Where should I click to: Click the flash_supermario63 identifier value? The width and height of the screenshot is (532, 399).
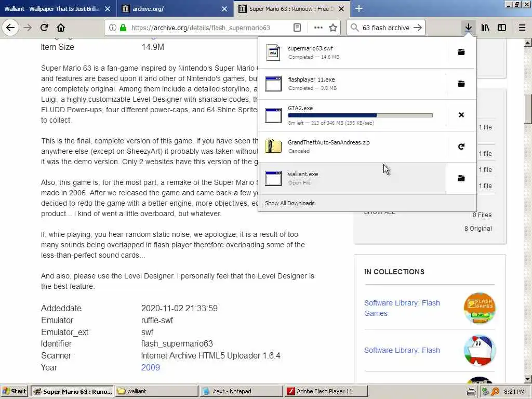pyautogui.click(x=177, y=344)
